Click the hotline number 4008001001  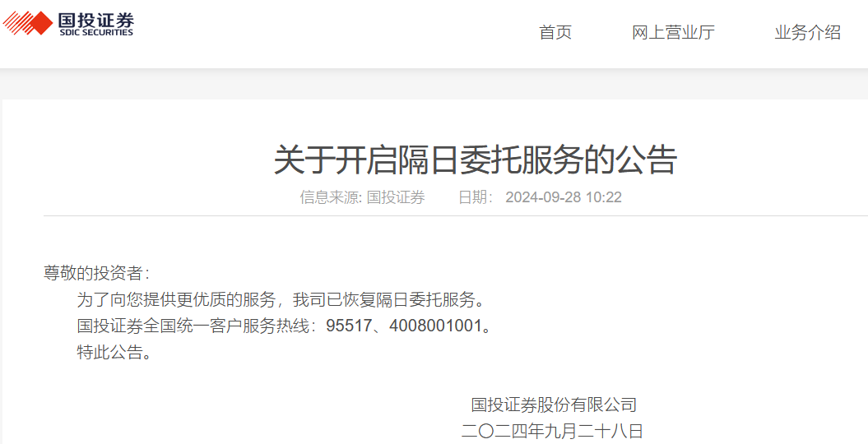click(x=435, y=326)
